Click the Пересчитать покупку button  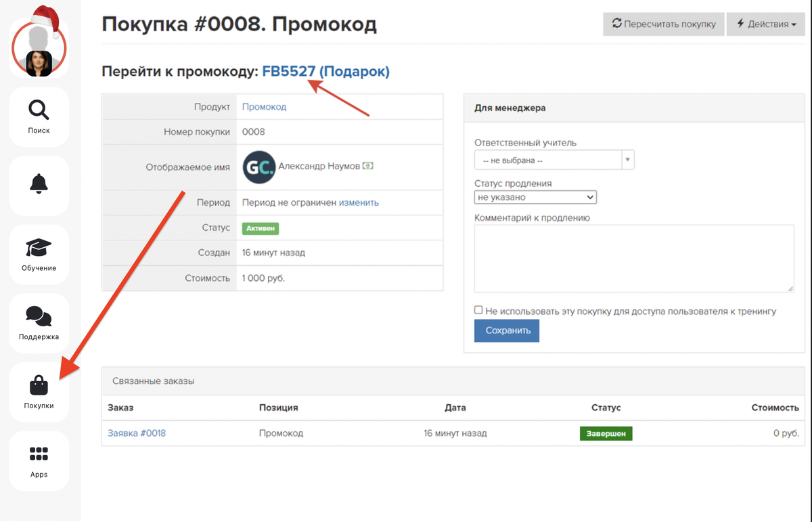pos(663,24)
